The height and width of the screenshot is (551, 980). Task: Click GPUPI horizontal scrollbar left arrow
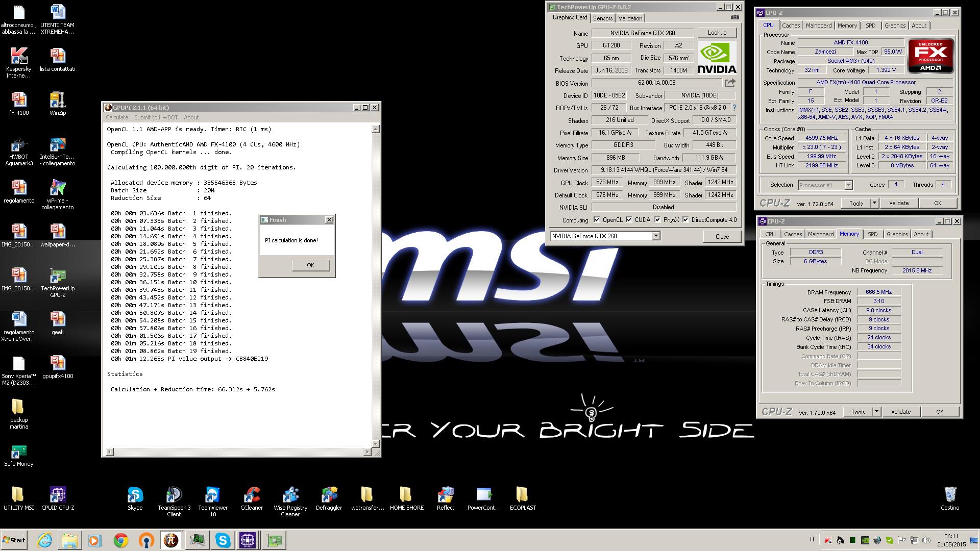click(109, 452)
